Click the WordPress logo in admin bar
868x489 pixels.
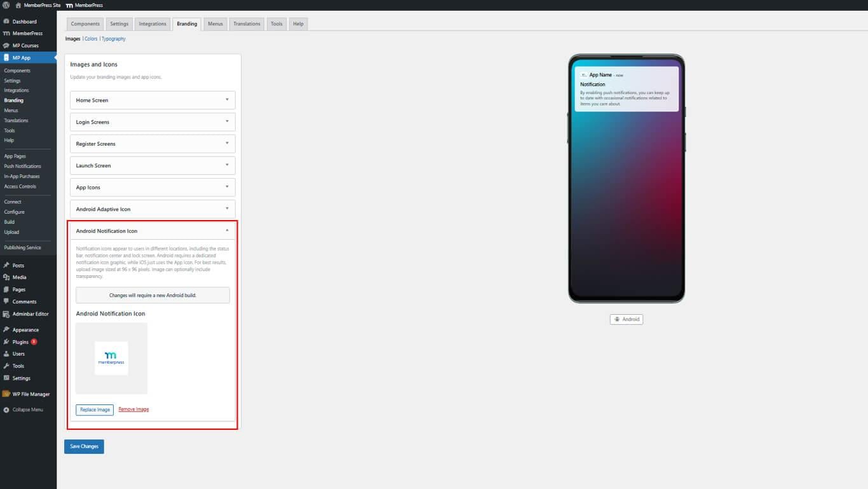[6, 5]
